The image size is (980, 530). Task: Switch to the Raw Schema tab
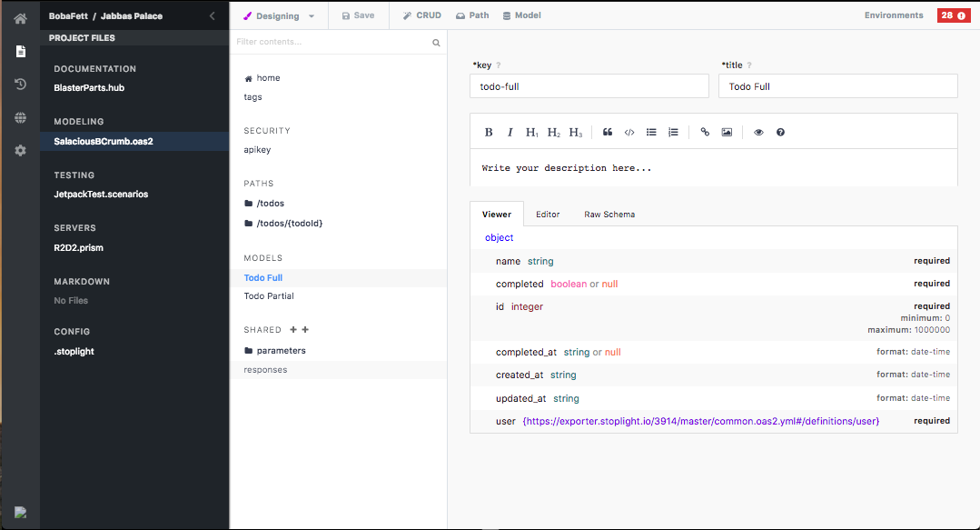[x=609, y=215]
